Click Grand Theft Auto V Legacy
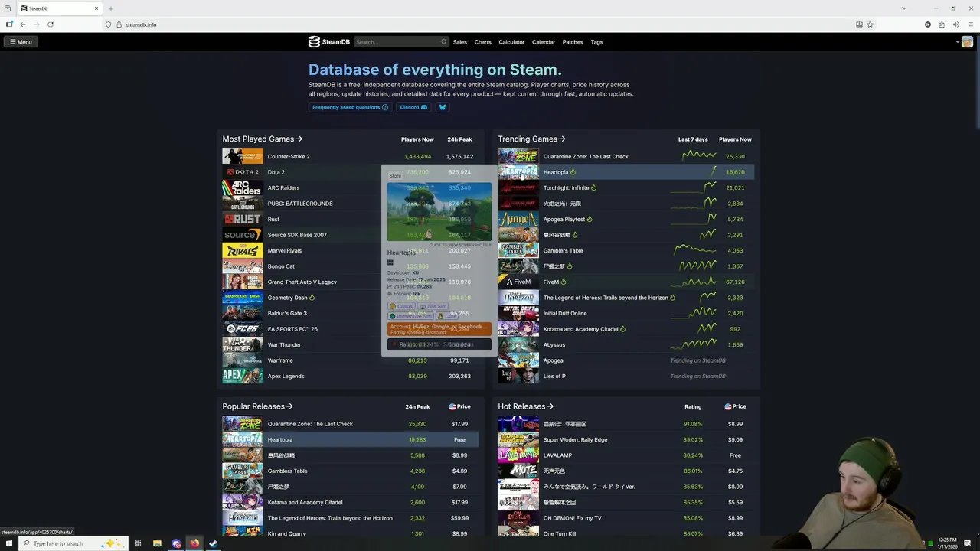 302,282
